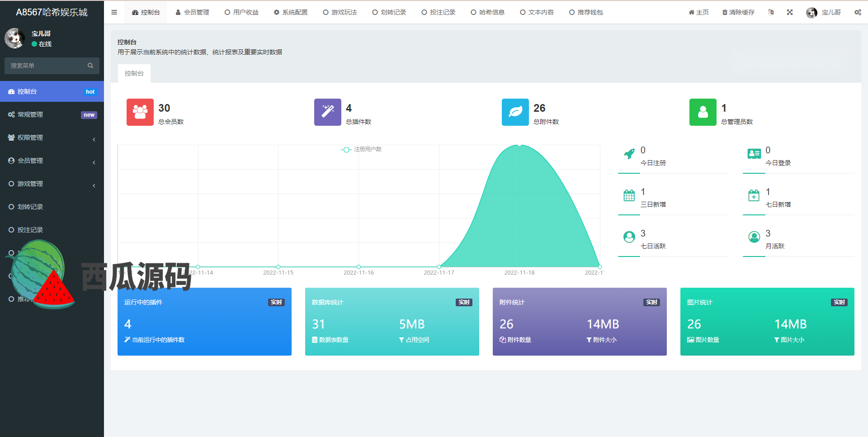
Task: Open 文本内容 in the top navigation
Action: coord(537,12)
